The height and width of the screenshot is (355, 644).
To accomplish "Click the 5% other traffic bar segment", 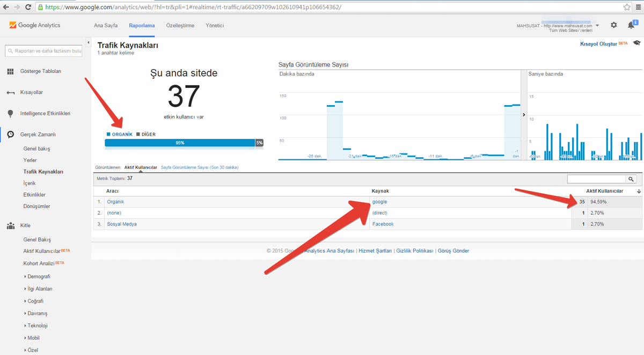I will [x=259, y=143].
